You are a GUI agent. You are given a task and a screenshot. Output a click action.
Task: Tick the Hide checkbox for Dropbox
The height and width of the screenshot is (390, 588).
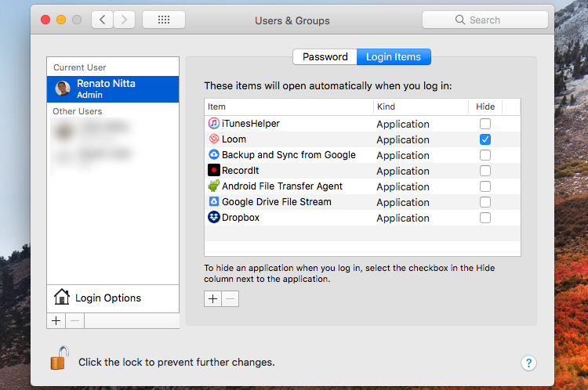click(x=485, y=218)
